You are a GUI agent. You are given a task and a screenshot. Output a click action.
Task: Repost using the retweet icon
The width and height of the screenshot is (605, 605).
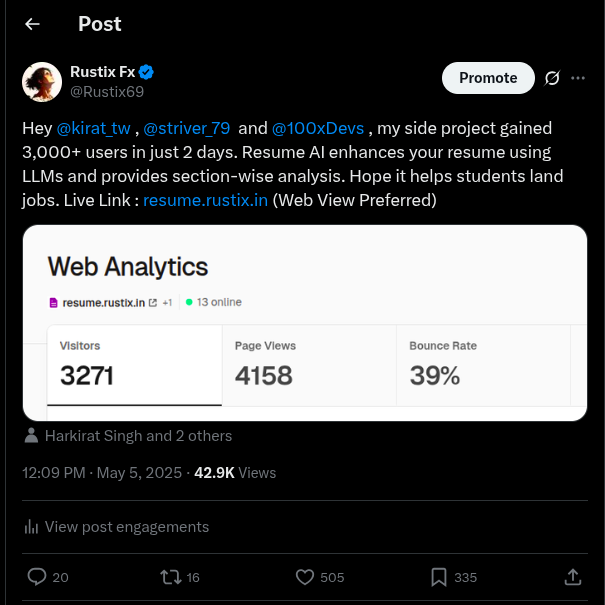point(170,577)
